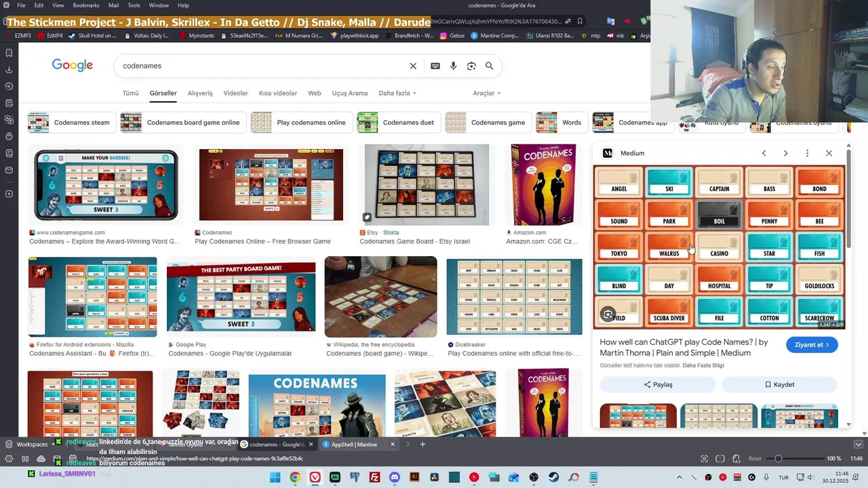Open Vivaldi icon in Windows taskbar
Viewport: 868px width, 488px height.
click(315, 477)
